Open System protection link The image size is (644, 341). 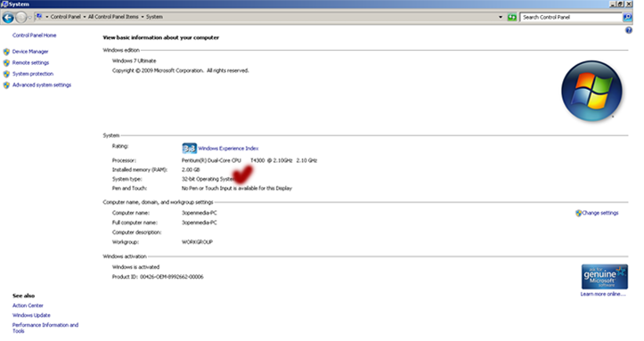[33, 74]
